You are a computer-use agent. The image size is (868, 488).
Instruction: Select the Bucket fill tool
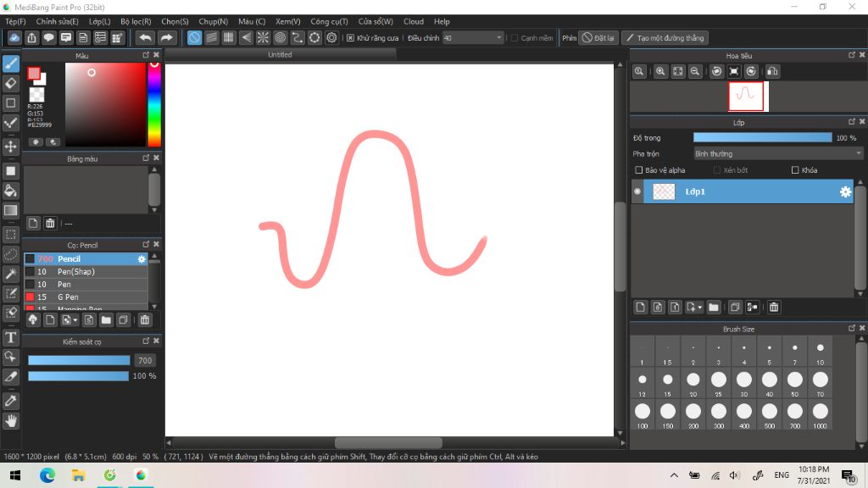pyautogui.click(x=10, y=191)
